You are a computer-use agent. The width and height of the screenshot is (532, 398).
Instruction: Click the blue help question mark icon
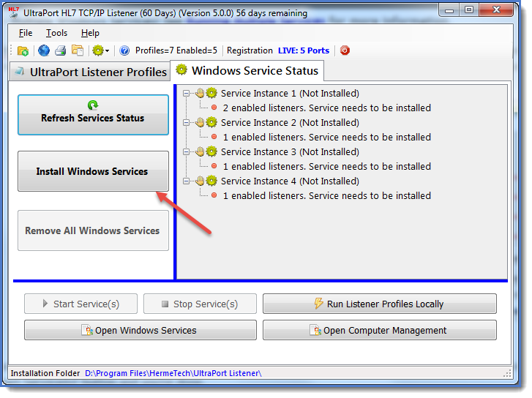(124, 50)
